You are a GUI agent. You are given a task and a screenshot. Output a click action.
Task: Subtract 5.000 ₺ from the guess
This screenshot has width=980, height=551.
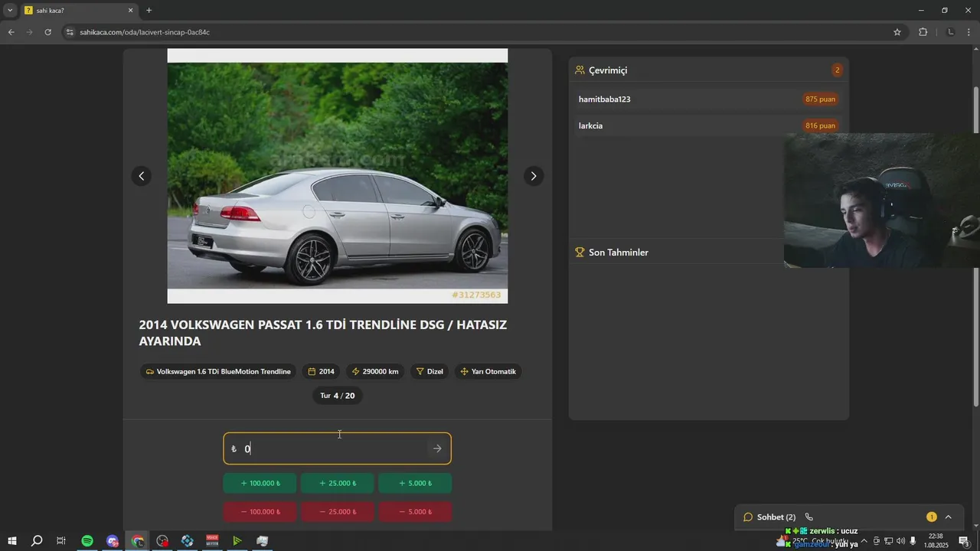415,511
